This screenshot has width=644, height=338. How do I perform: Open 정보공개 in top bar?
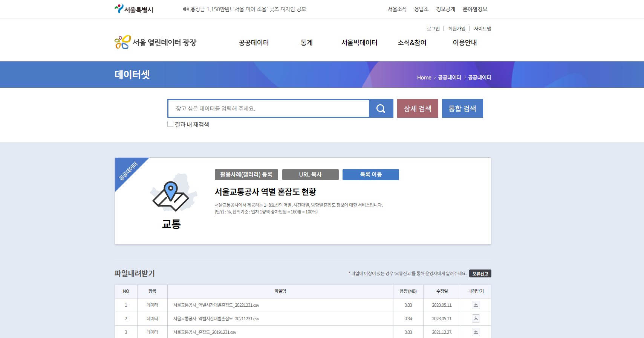(x=446, y=9)
